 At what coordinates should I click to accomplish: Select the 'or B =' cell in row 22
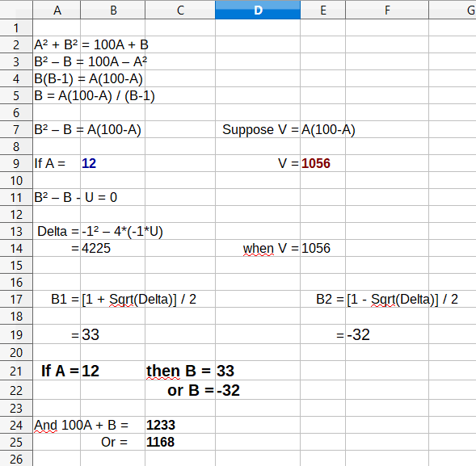(180, 390)
